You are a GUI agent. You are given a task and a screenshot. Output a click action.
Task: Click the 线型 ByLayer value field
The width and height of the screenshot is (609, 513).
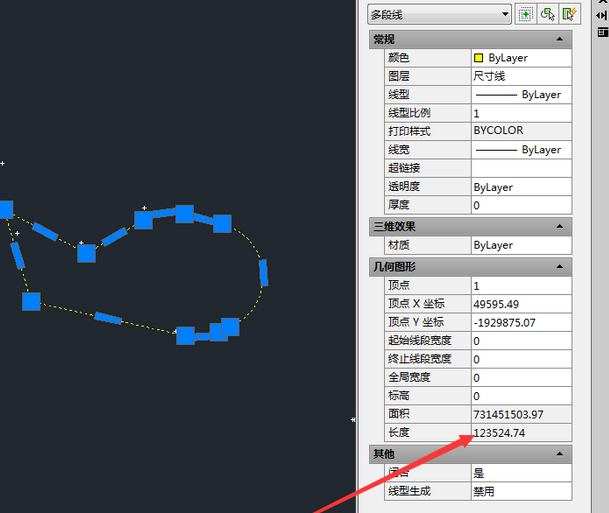tap(520, 95)
